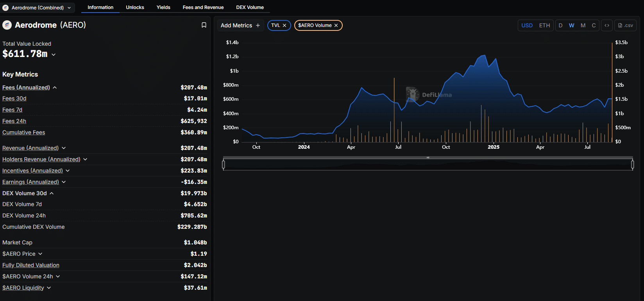
Task: Remove the TVL metric chip
Action: coord(284,25)
